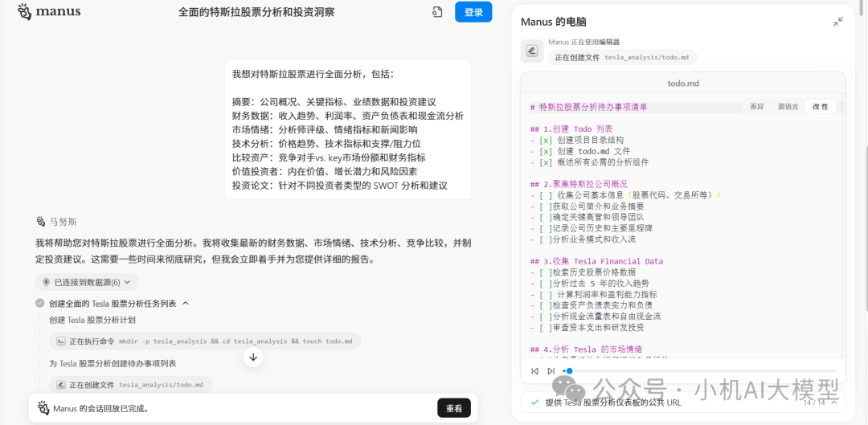
Task: Click page title 全面的特斯拉股票分析和投资洞察
Action: [256, 12]
